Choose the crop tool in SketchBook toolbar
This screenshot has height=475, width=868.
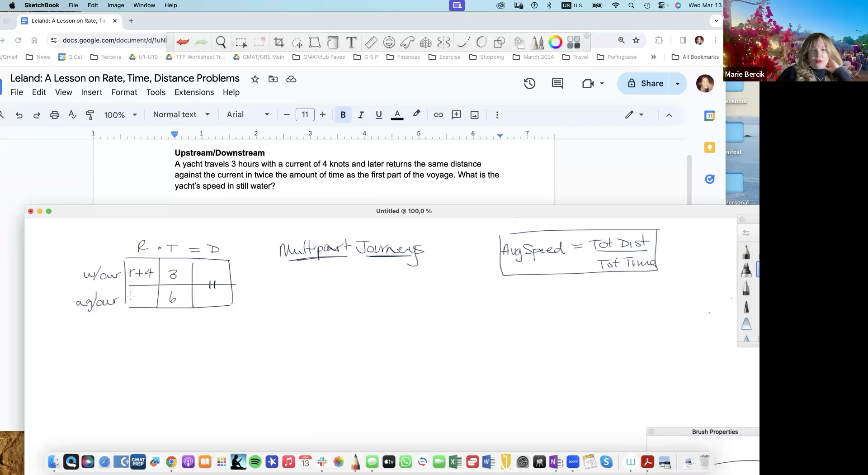coord(279,43)
